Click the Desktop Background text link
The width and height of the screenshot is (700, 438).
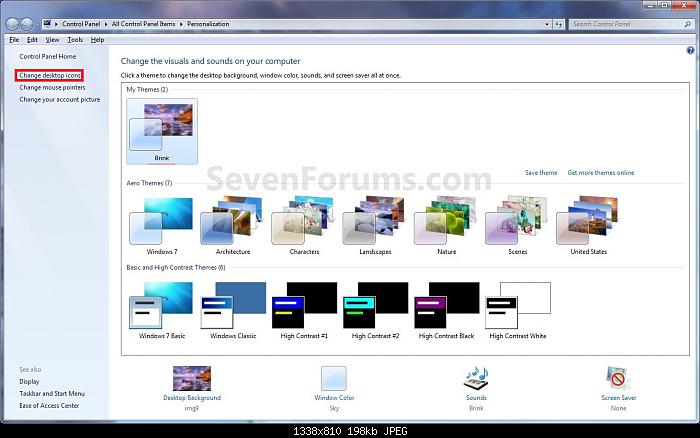(192, 397)
